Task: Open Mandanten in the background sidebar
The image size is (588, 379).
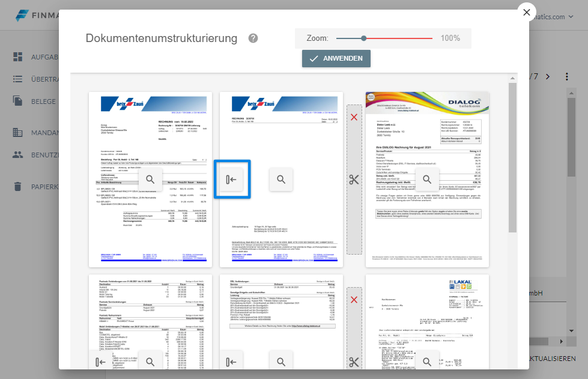Action: click(45, 133)
